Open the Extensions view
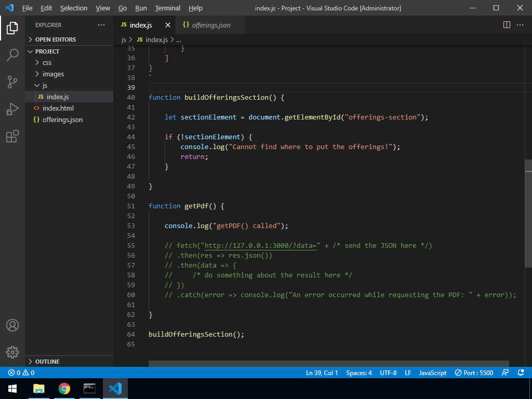This screenshot has height=399, width=532. [x=12, y=136]
